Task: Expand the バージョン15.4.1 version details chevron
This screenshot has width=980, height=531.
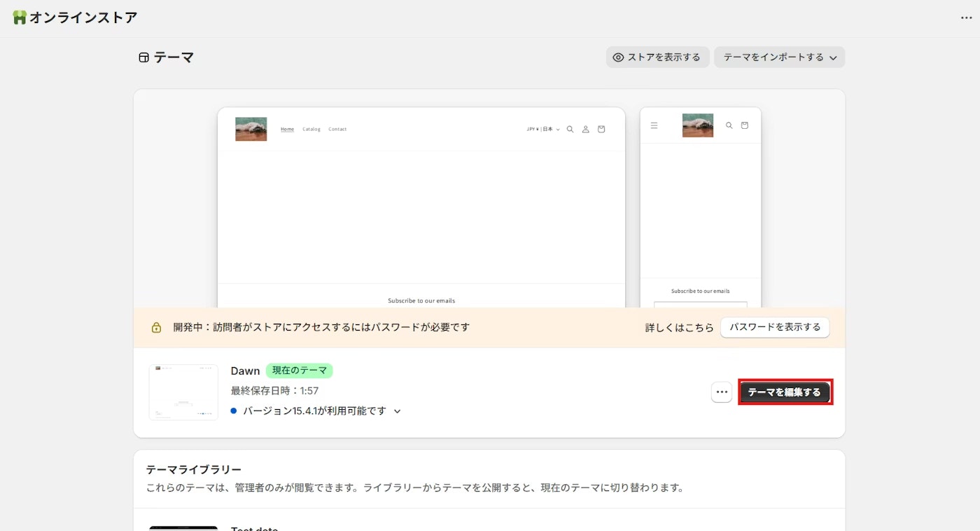Action: (398, 411)
